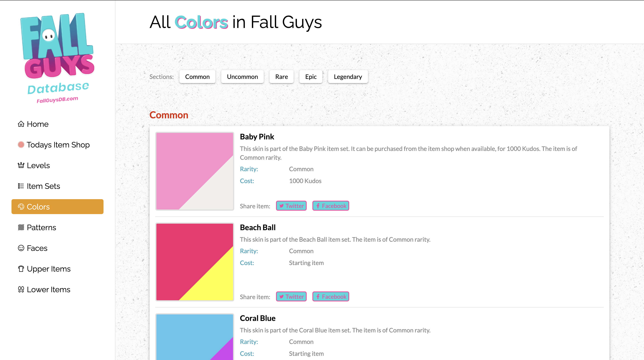Jump to the Uncommon section
This screenshot has height=360, width=644.
click(x=242, y=77)
